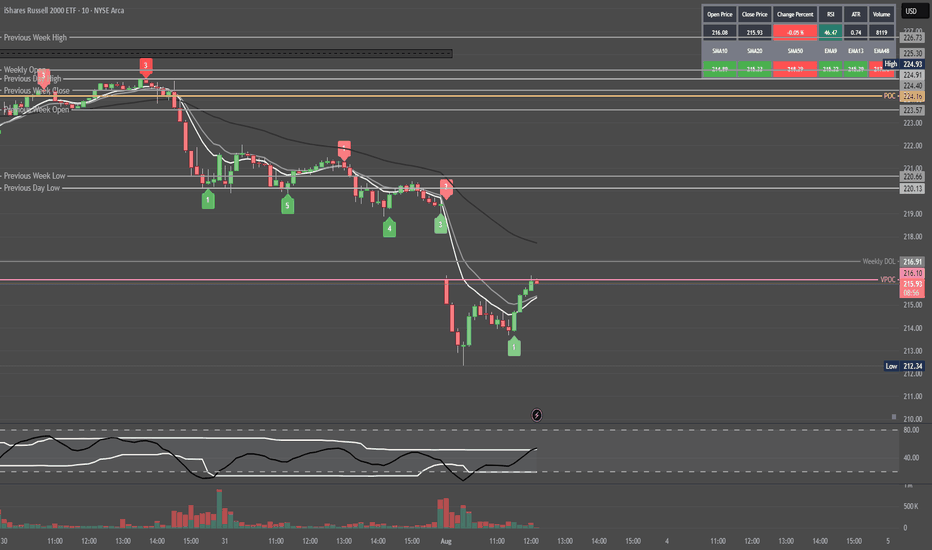Click the 31 date on the time axis
The height and width of the screenshot is (550, 932).
(225, 541)
